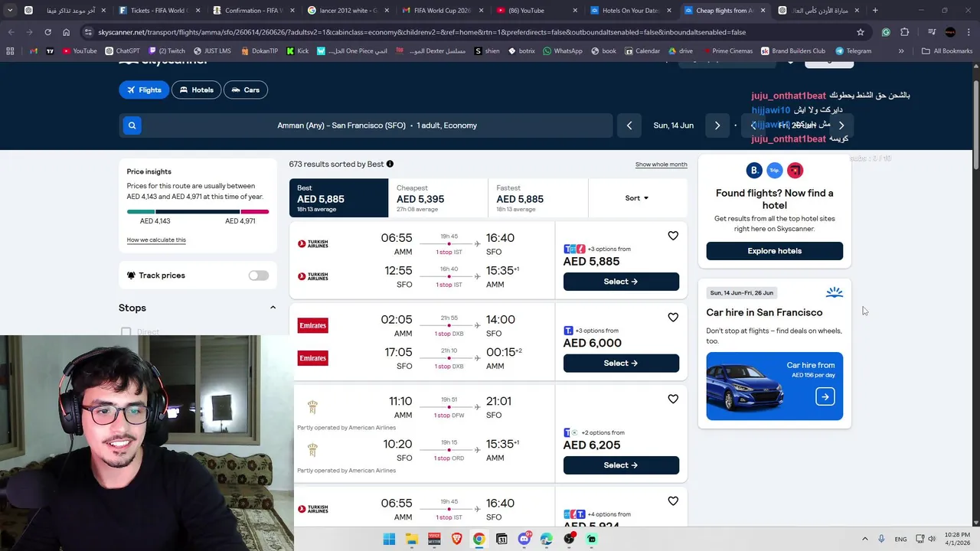
Task: Save the Turkish Airlines AED 5,885 flight heart
Action: tap(673, 236)
